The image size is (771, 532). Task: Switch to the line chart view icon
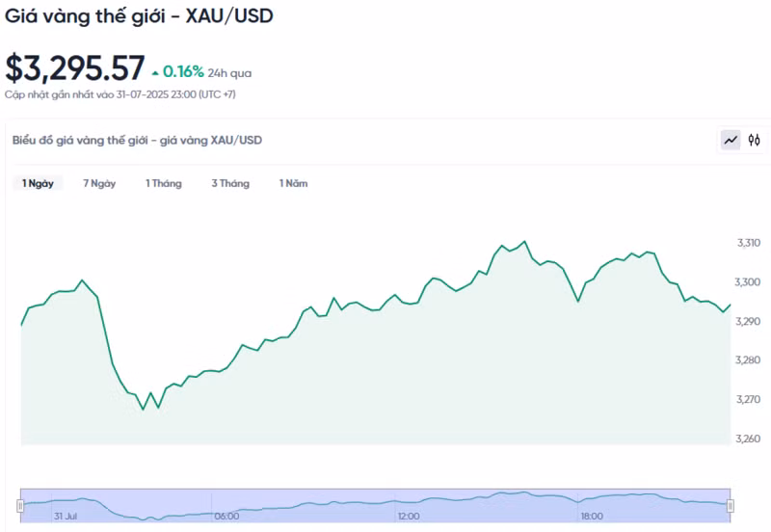pos(731,140)
